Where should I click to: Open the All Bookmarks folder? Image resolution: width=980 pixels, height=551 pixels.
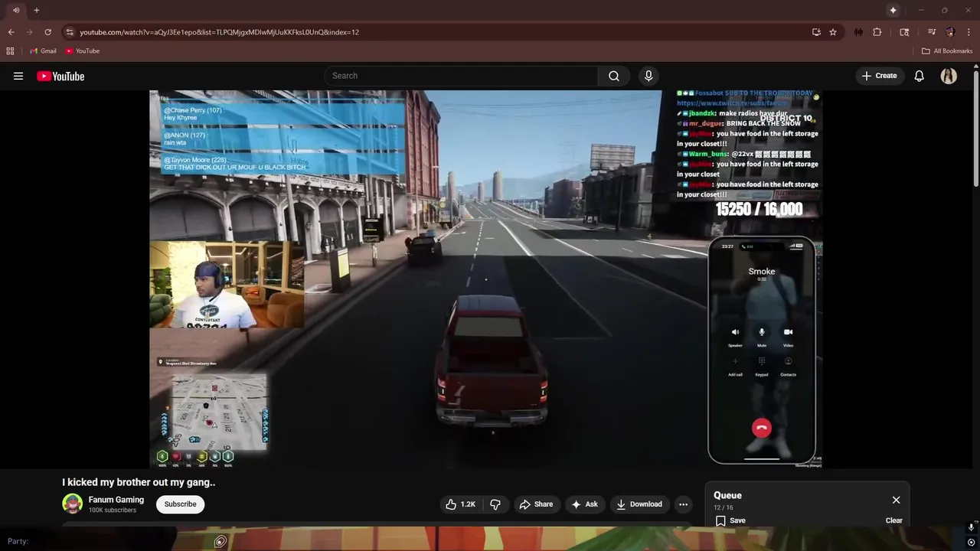(x=947, y=51)
